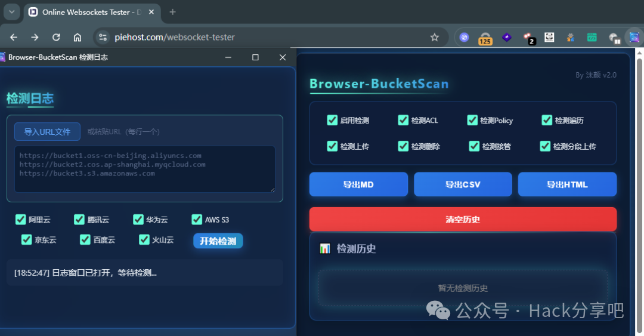Click the 检测历史 chart icon

pos(325,248)
